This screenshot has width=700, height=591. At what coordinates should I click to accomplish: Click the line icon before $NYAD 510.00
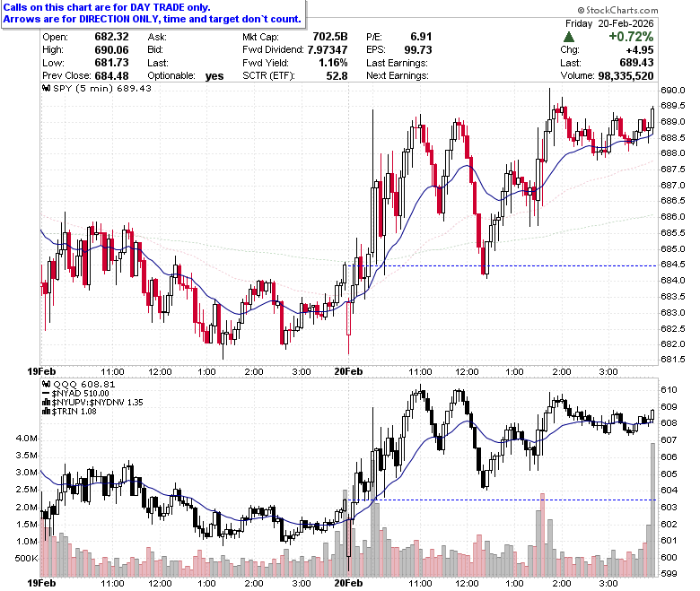point(46,394)
